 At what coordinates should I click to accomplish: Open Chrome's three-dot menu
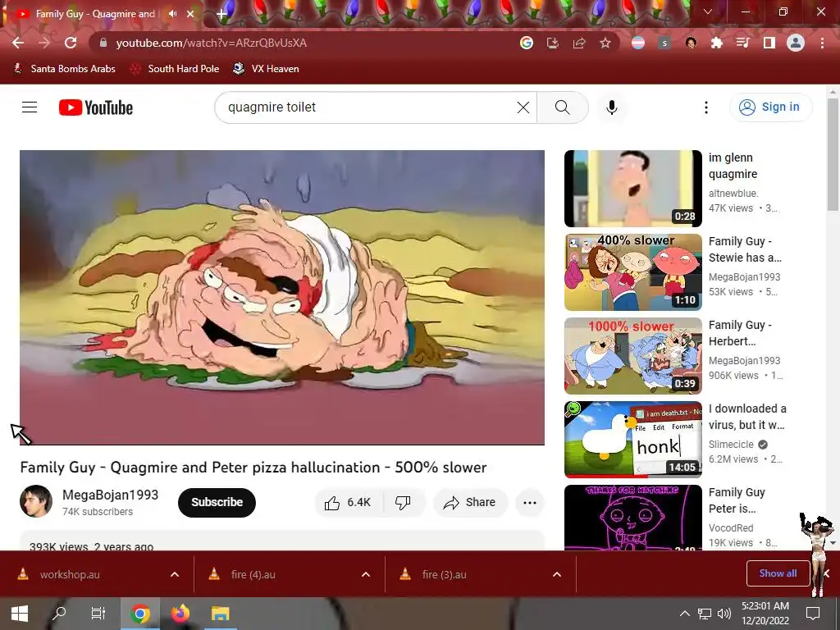(822, 43)
